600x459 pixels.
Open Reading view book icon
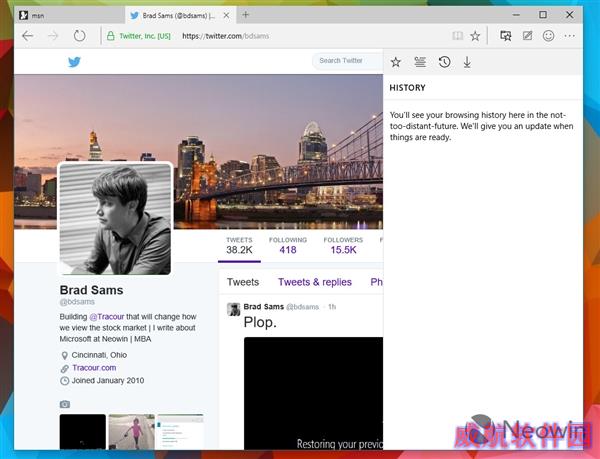point(457,36)
